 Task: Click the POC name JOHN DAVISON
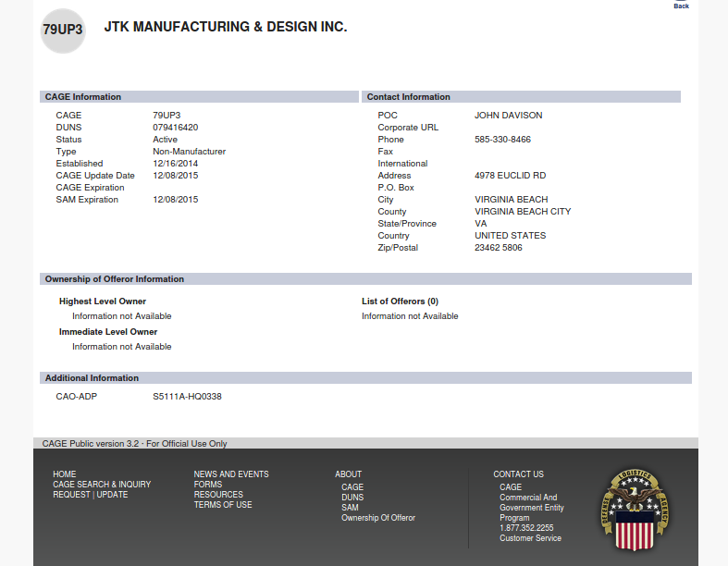[509, 116]
